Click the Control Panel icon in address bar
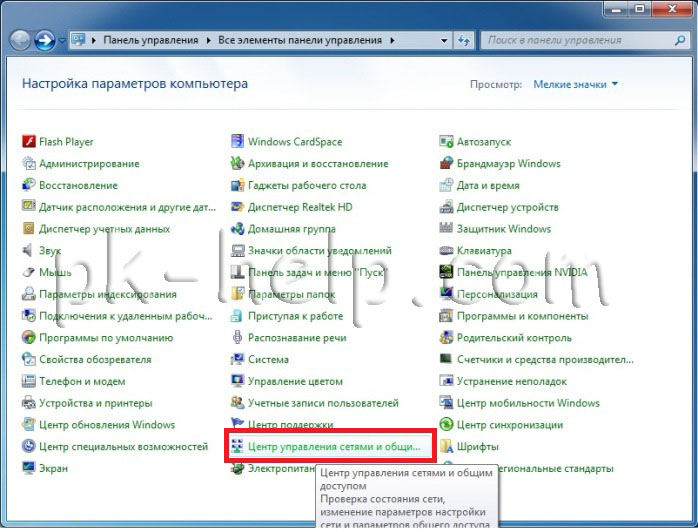This screenshot has width=698, height=532. pos(79,40)
